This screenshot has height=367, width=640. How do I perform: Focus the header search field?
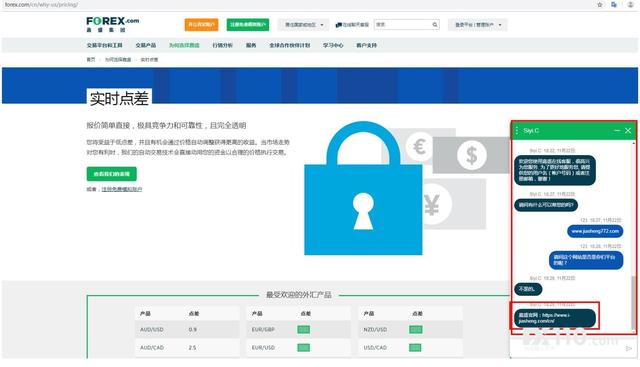point(407,25)
